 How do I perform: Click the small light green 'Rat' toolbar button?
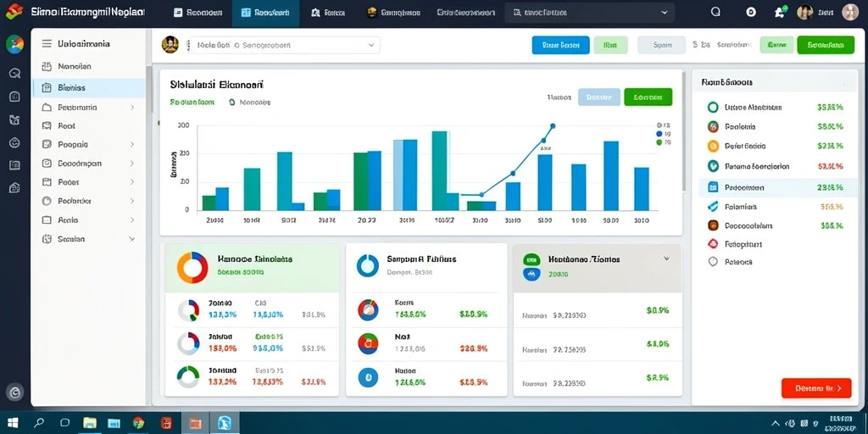coord(610,46)
